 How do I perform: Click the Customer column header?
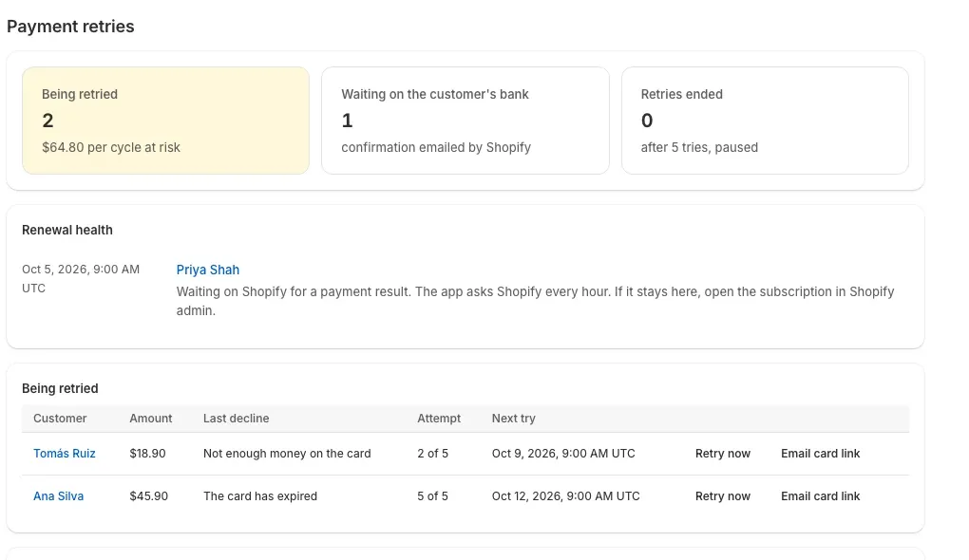point(60,418)
